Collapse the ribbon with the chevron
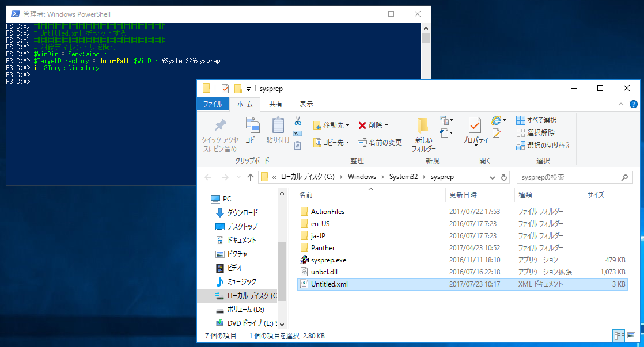This screenshot has width=644, height=347. 620,105
